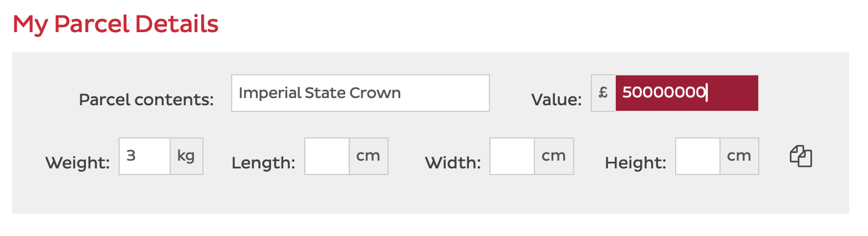The width and height of the screenshot is (868, 236).
Task: Click the "Value:" label
Action: tap(556, 100)
